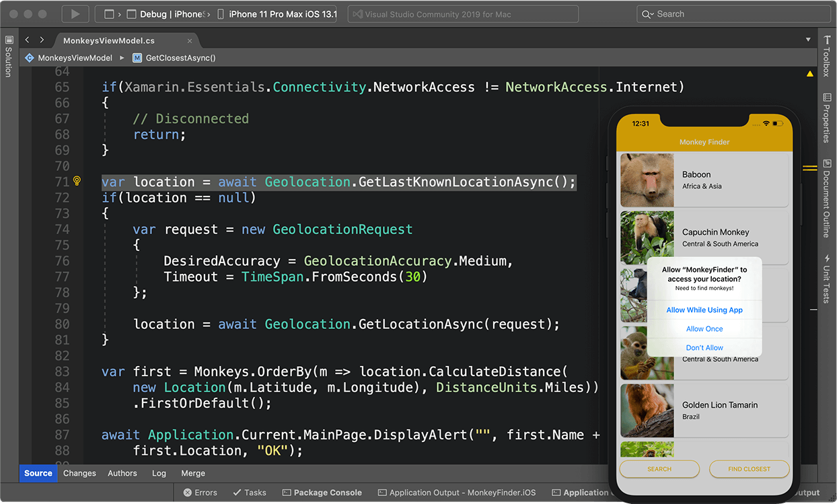Start debugging with the Run button

pos(75,13)
